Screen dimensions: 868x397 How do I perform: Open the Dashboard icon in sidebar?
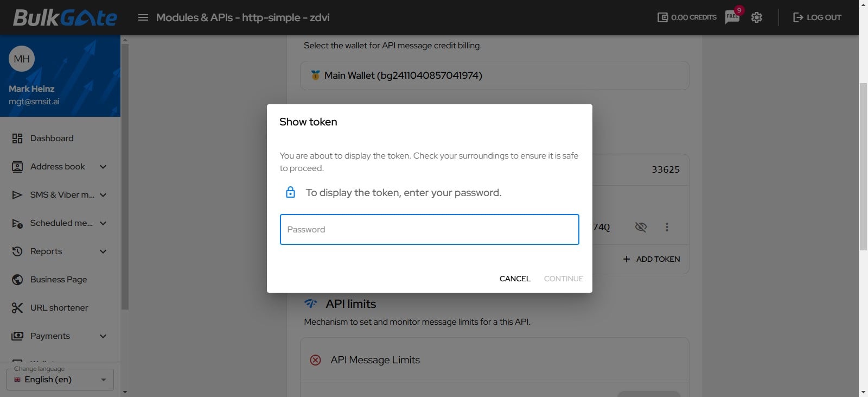pyautogui.click(x=17, y=138)
